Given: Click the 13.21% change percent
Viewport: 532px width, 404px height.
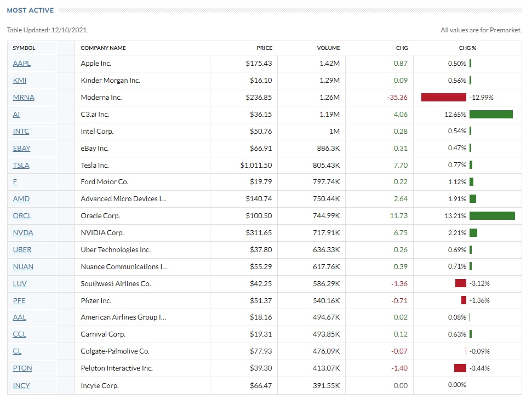Looking at the screenshot, I should coord(455,216).
